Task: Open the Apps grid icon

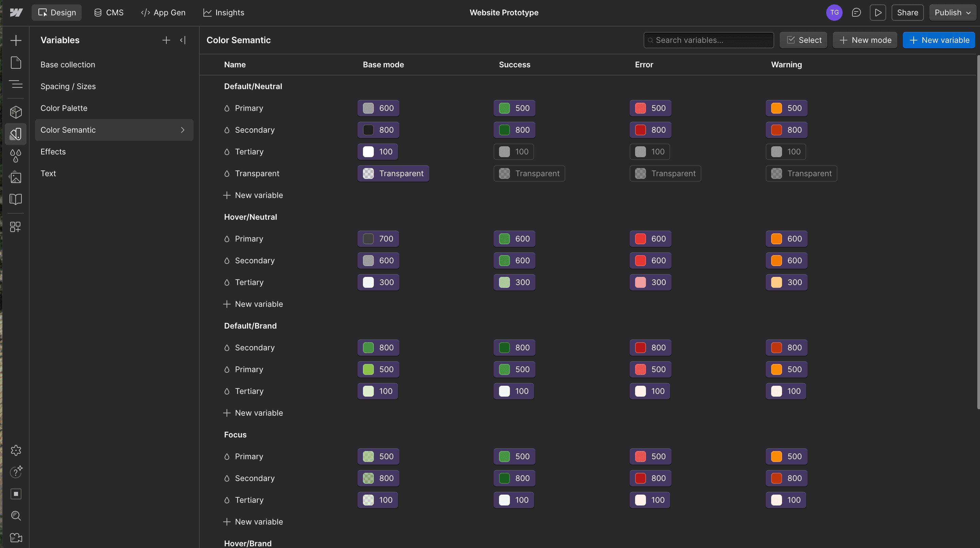Action: tap(16, 227)
